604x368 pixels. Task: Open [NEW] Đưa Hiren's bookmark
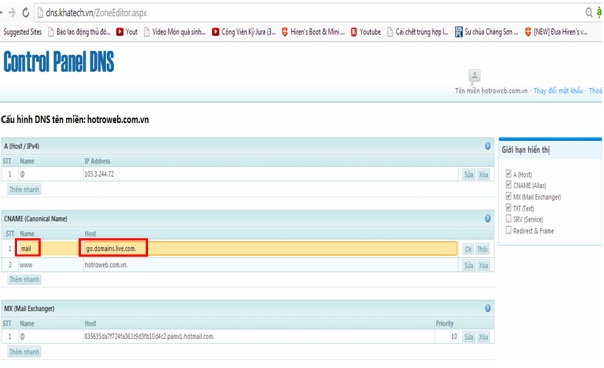click(x=556, y=32)
